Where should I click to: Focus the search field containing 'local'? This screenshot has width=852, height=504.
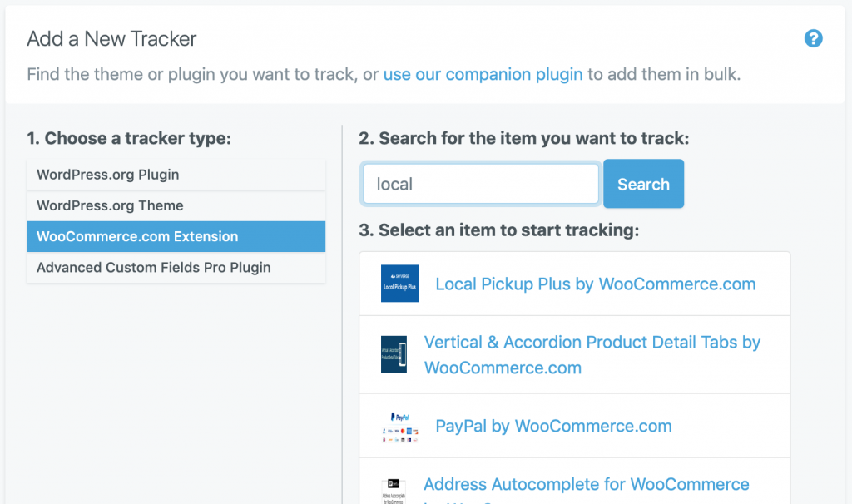(480, 184)
